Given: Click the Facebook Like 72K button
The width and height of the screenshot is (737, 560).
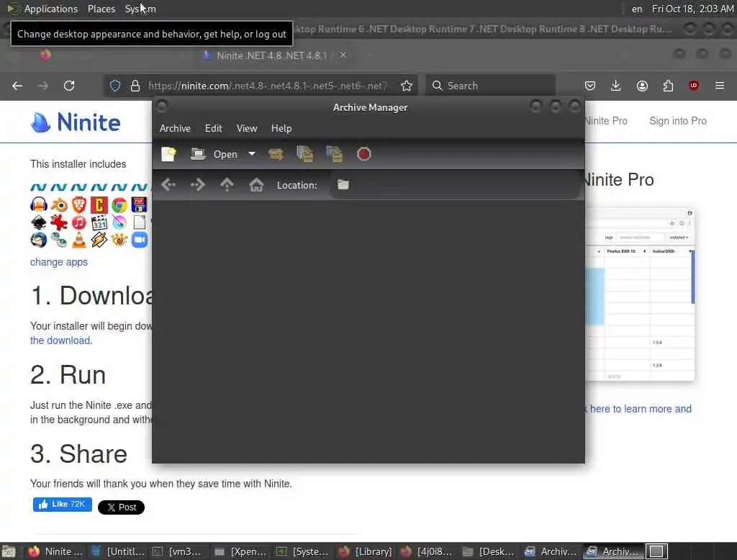Looking at the screenshot, I should click(x=63, y=504).
